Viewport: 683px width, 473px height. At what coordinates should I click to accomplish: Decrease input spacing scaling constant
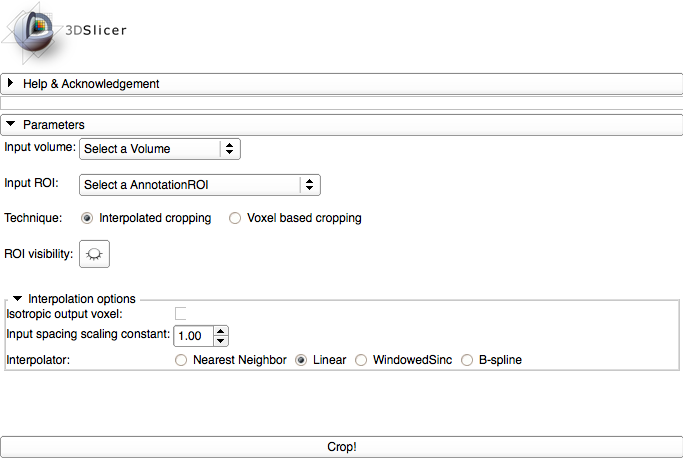[x=221, y=341]
